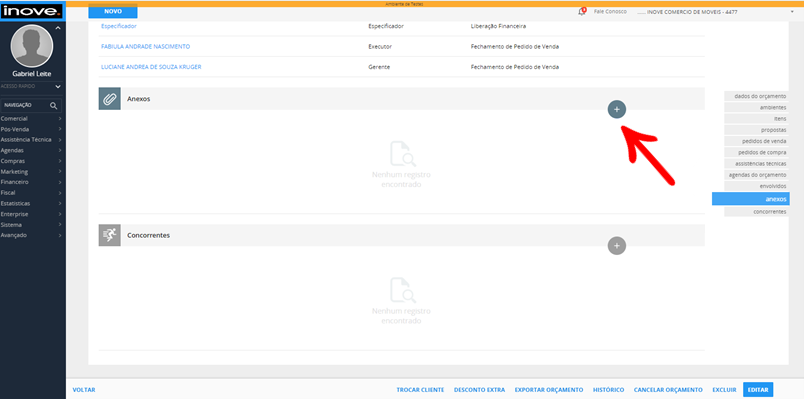
Task: Expand the Acesso Rápido dropdown
Action: pos(58,87)
